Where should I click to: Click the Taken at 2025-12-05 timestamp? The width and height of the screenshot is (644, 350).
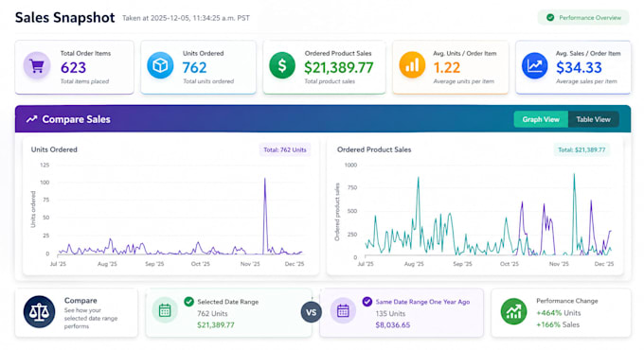(186, 18)
